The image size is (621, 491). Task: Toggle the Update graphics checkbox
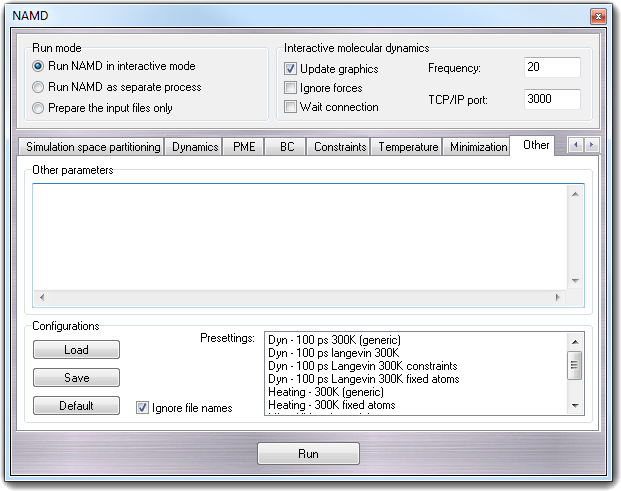tap(290, 69)
